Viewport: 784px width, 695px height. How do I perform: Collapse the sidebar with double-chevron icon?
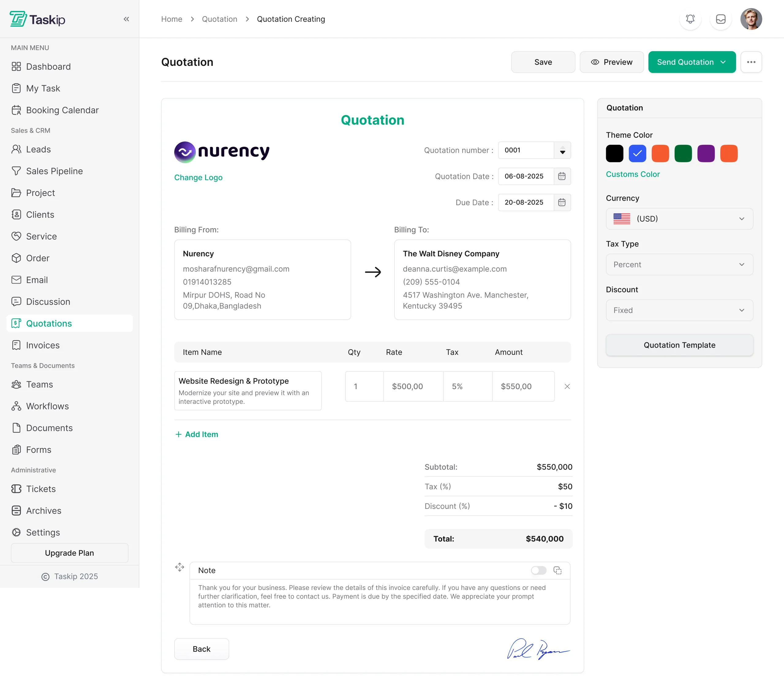click(x=126, y=19)
